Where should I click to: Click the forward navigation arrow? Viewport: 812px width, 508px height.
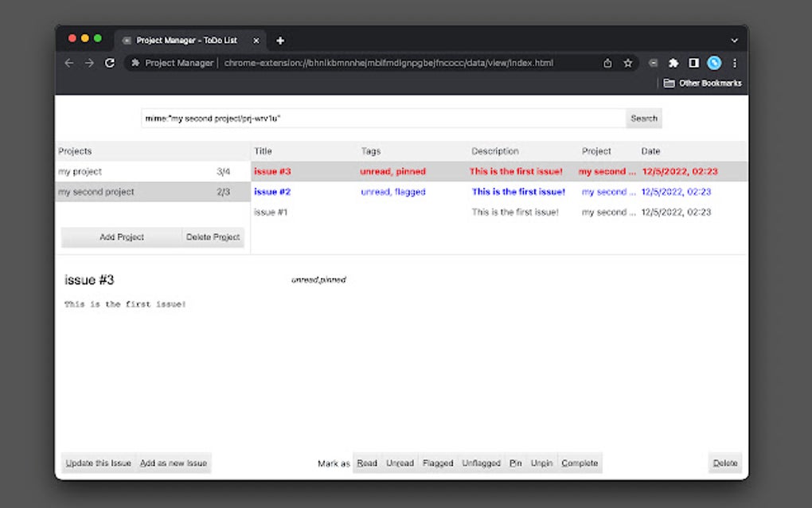[88, 63]
